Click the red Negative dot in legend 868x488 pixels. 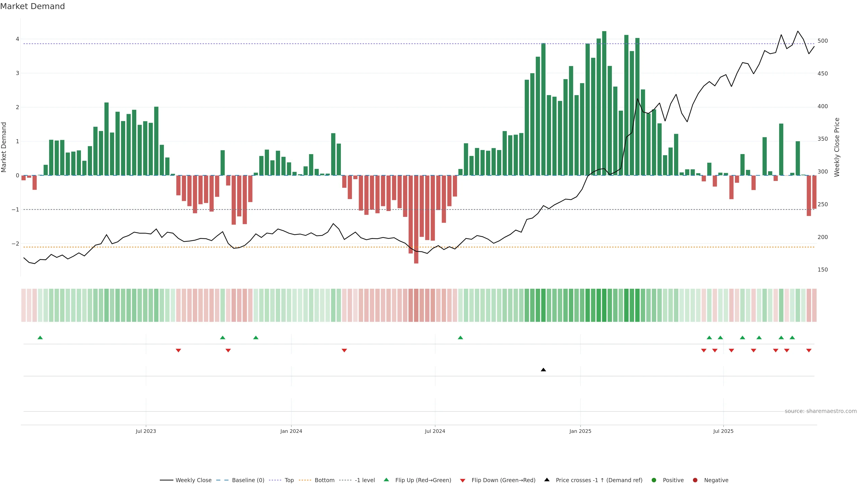point(695,480)
